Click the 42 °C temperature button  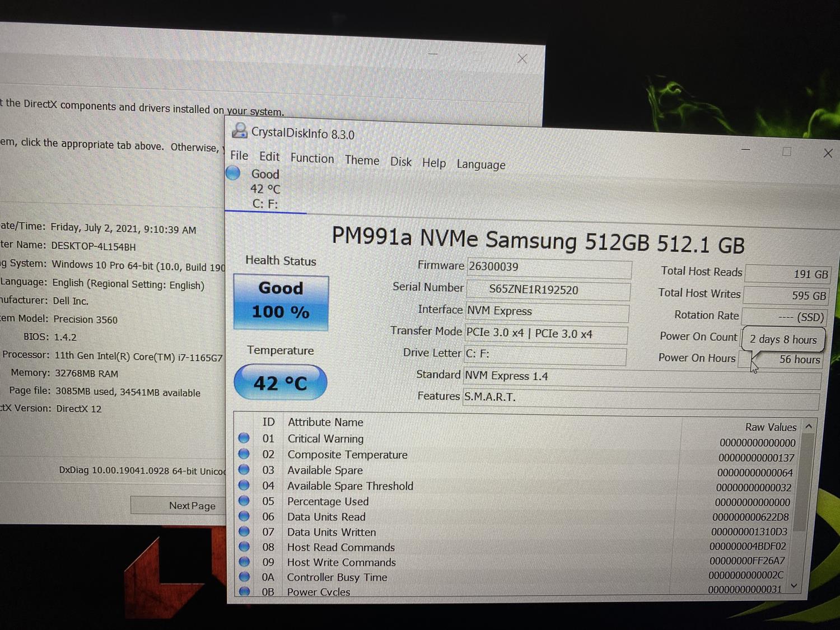point(280,382)
